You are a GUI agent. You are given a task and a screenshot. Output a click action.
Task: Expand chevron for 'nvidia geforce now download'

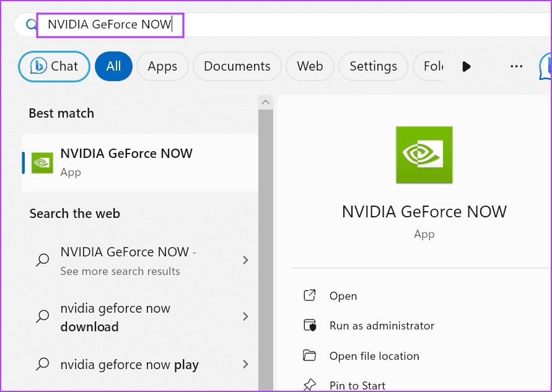245,316
